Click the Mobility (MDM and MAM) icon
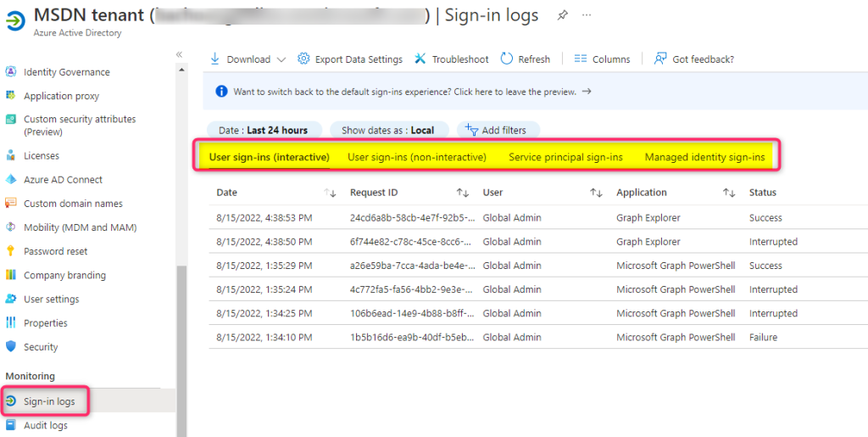This screenshot has width=868, height=437. point(10,227)
